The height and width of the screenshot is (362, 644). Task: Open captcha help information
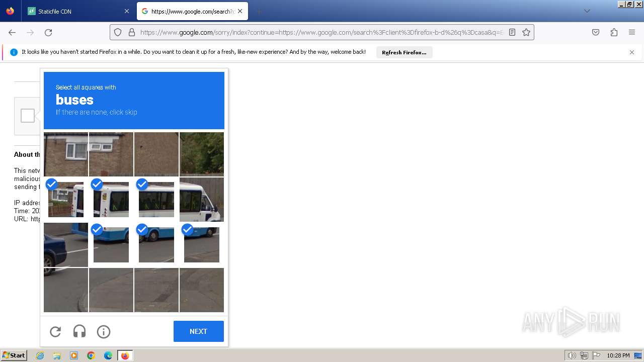104,331
